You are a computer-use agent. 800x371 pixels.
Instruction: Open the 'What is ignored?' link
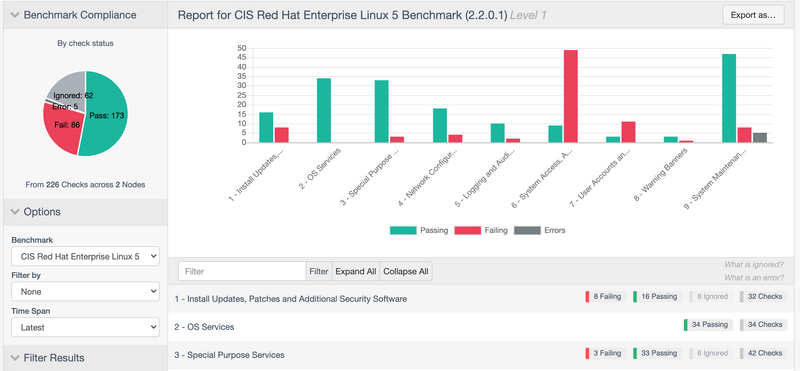[754, 264]
